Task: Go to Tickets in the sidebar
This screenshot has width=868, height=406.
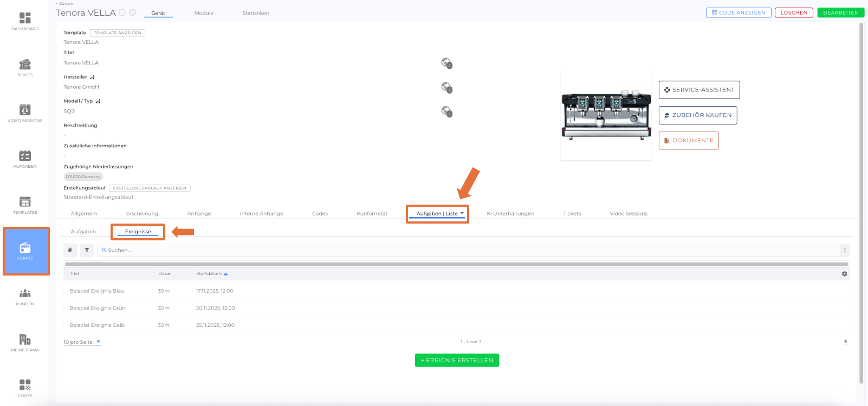Action: point(25,67)
